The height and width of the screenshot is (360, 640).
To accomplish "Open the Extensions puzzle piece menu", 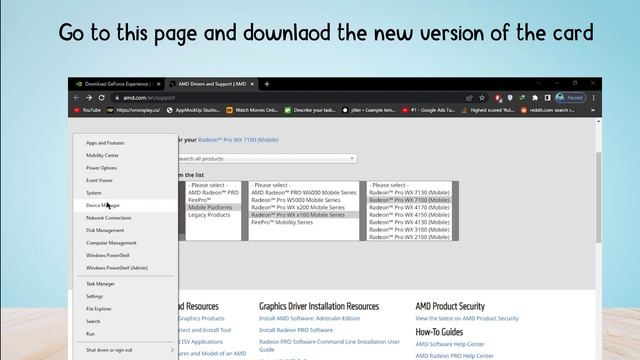I will pyautogui.click(x=535, y=98).
